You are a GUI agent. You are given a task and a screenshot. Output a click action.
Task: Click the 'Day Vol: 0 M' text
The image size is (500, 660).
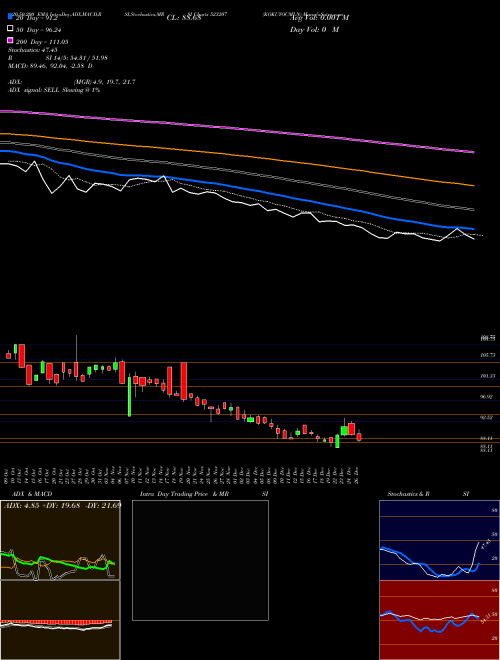[314, 29]
